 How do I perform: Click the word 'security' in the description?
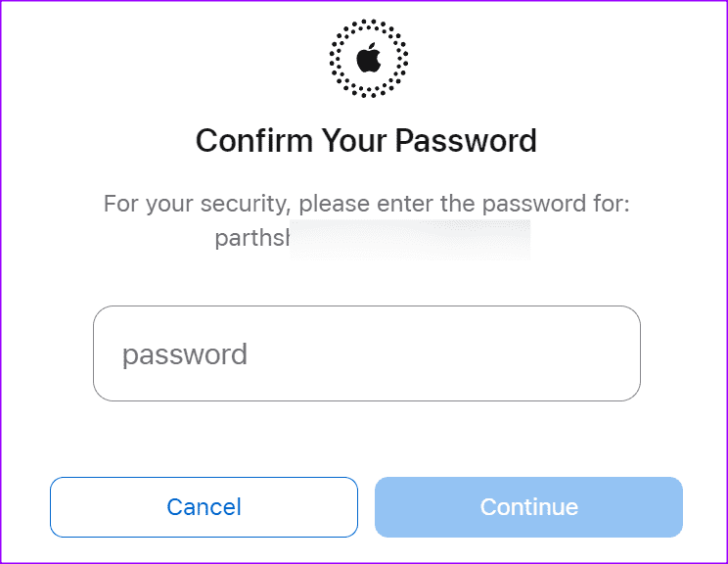click(x=246, y=205)
